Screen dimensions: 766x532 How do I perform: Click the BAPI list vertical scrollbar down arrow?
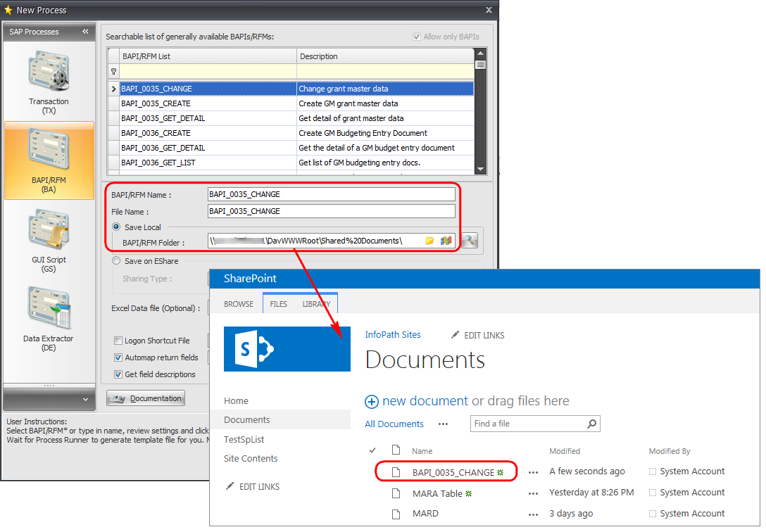pos(480,170)
